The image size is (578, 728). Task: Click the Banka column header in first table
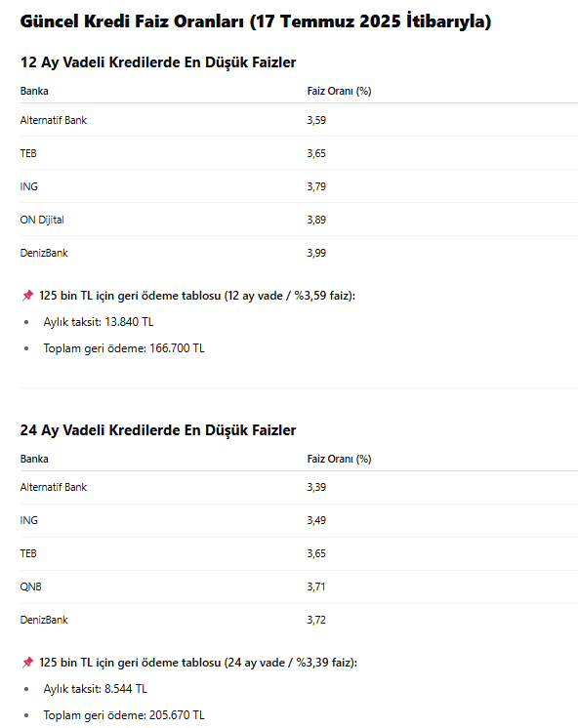point(34,91)
